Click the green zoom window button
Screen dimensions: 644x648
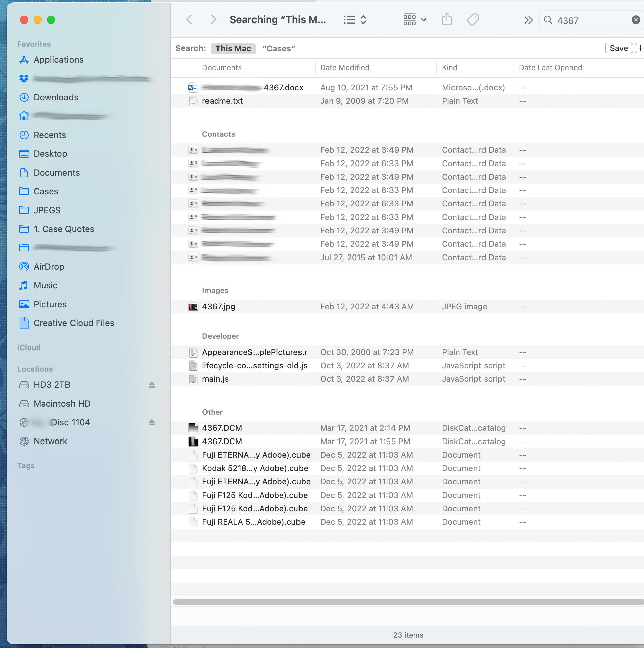[x=51, y=20]
